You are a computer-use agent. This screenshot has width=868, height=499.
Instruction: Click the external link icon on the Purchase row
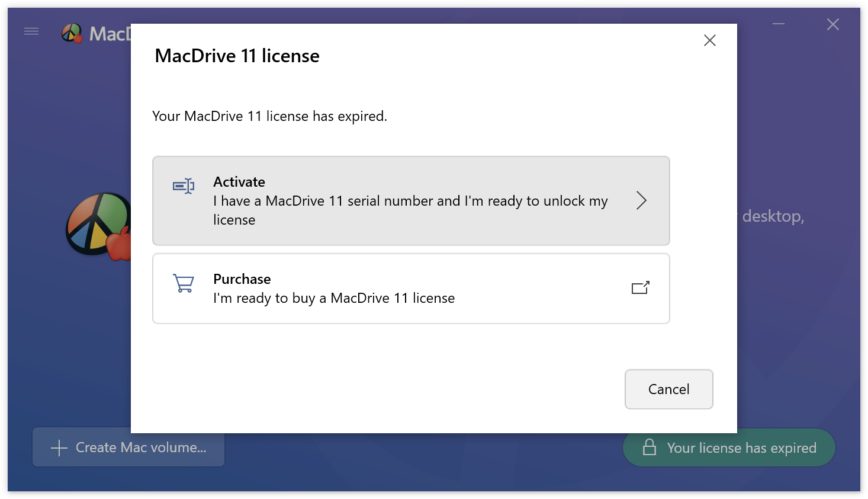point(640,288)
